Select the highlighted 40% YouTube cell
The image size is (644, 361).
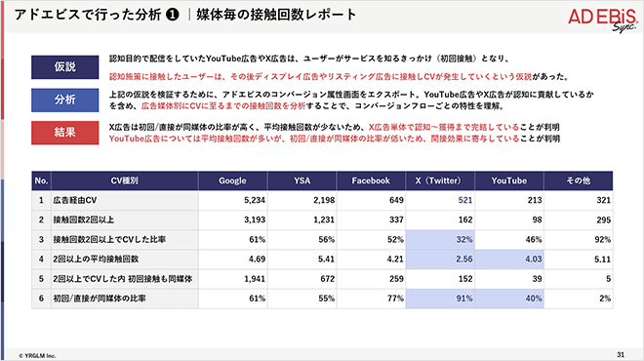[509, 299]
